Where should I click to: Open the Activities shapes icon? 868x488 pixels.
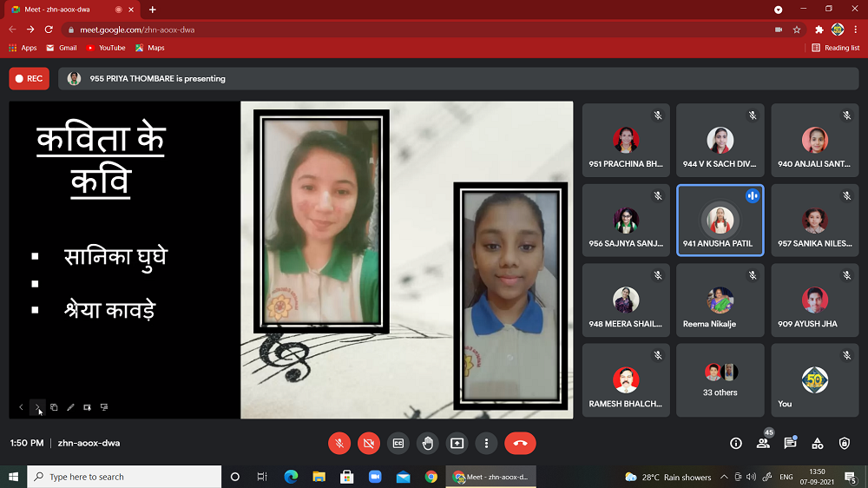pos(817,443)
